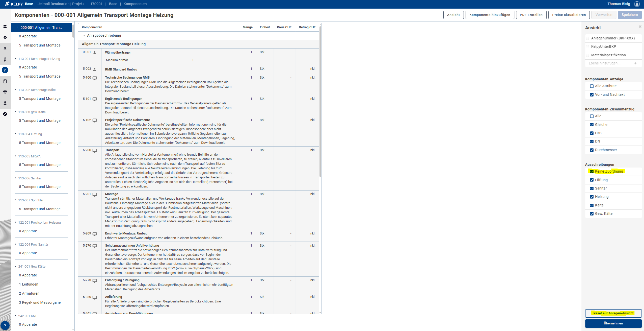Select 5 Transport und Montage under 113-004 Lüftung
The width and height of the screenshot is (644, 331).
(40, 143)
